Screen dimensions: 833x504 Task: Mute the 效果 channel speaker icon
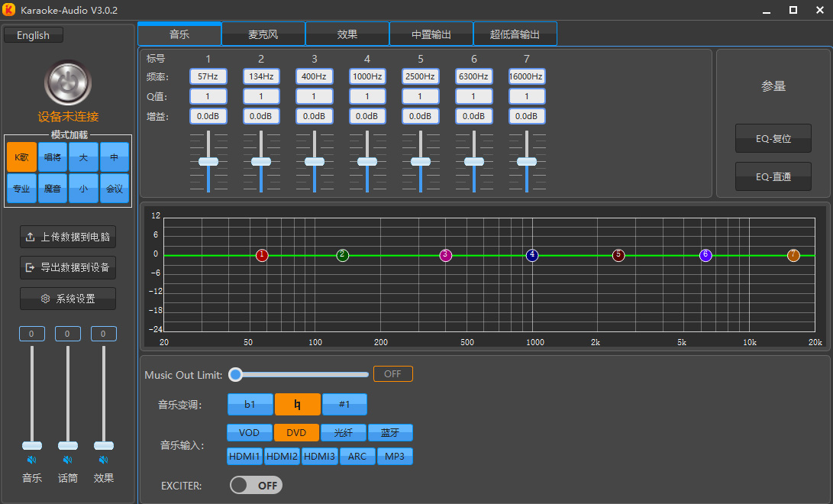104,460
